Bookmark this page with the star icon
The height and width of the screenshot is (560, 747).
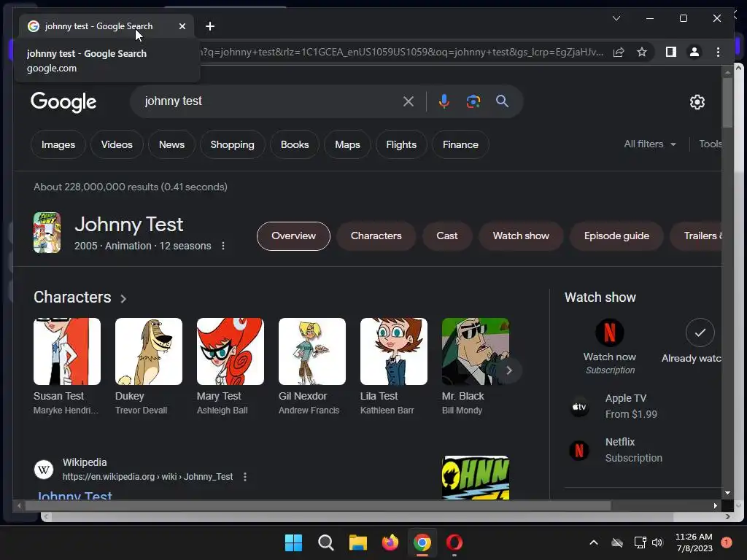coord(642,52)
